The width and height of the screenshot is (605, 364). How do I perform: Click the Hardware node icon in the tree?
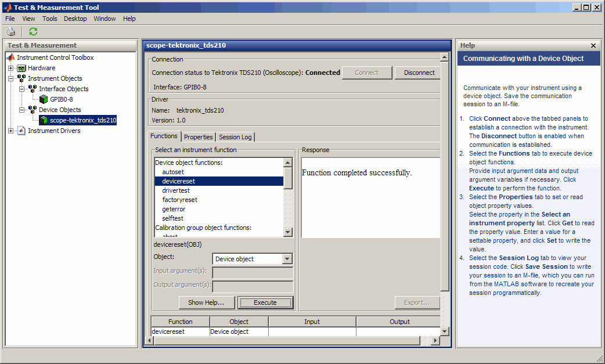21,68
